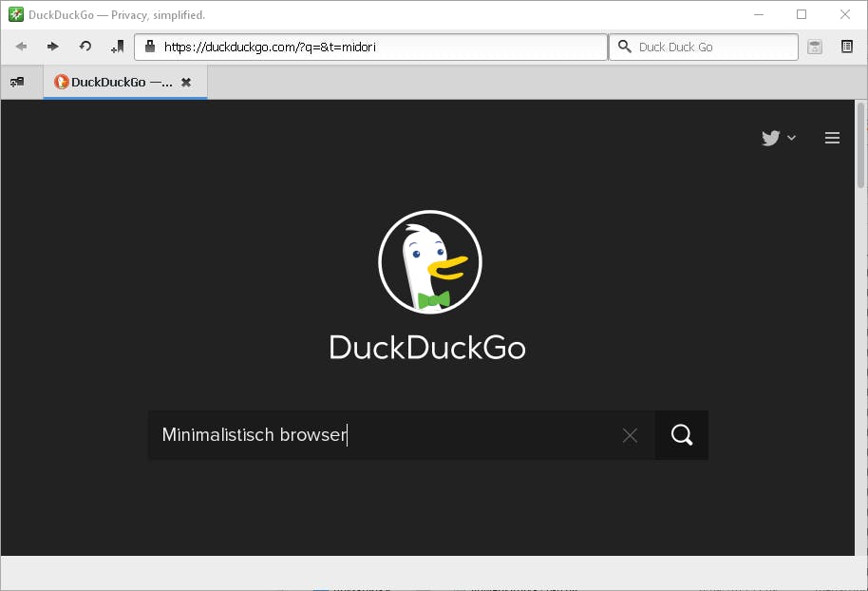Screen dimensions: 868x591
Task: Click the Midori icon in the title bar
Action: (16, 14)
